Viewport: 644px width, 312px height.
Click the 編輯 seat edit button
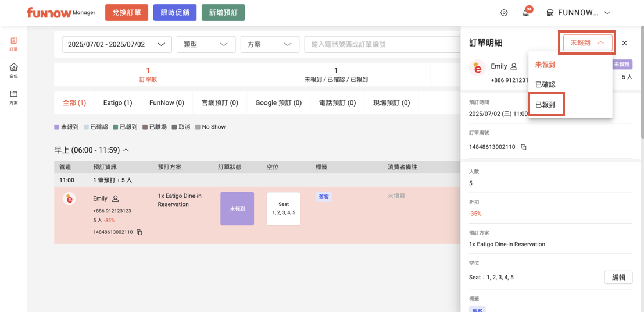coord(618,277)
